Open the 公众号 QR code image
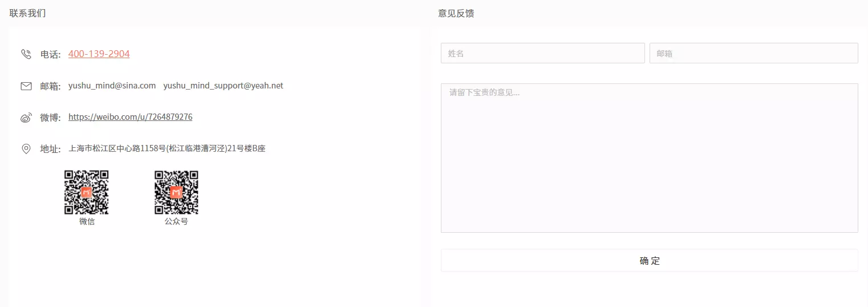Viewport: 868px width, 307px height. pos(176,192)
